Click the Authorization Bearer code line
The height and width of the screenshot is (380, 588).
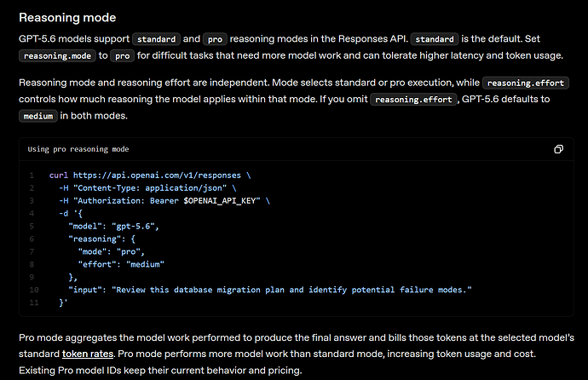(x=164, y=201)
